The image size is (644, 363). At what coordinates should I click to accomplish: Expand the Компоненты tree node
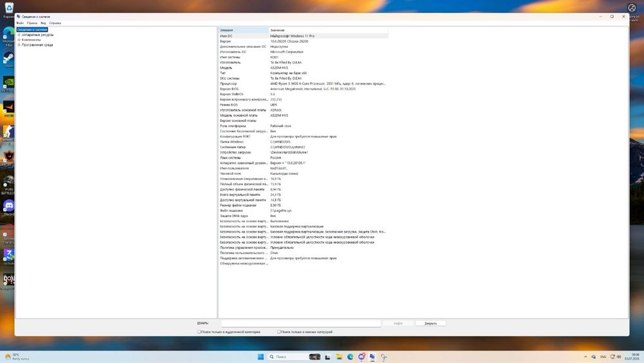pos(19,40)
